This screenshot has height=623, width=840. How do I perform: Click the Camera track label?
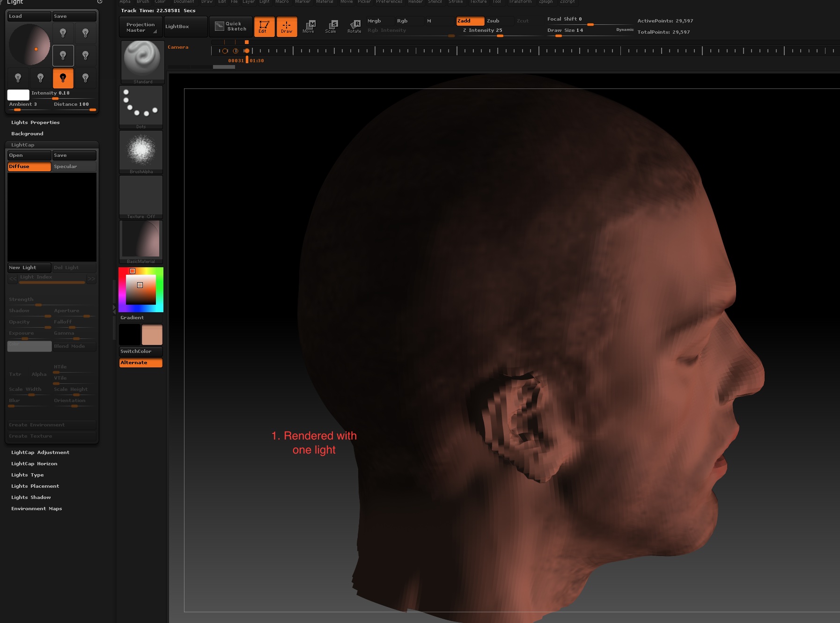(178, 47)
